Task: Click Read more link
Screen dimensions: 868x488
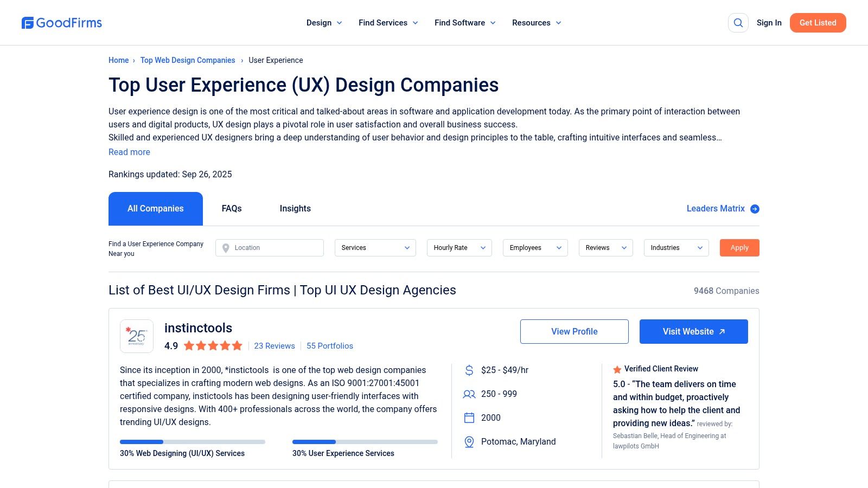Action: tap(129, 152)
